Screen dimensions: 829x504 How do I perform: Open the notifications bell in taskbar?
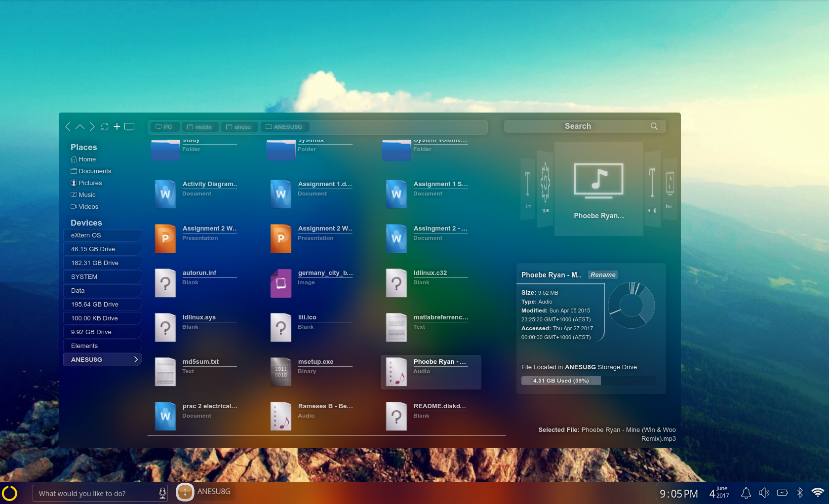746,493
